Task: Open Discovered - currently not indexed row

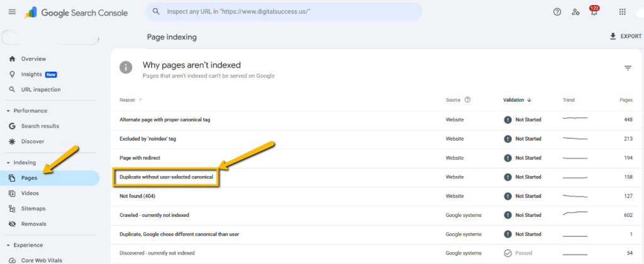Action: click(375, 253)
